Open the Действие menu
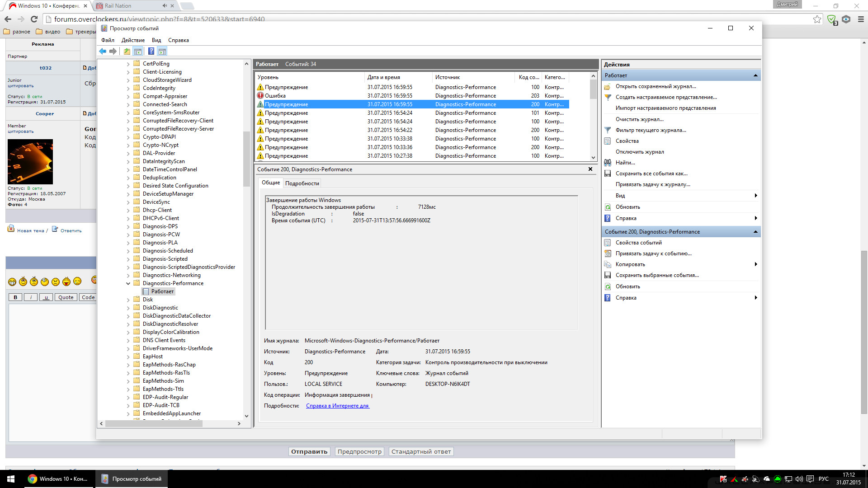Screen dimensions: 868x488 pyautogui.click(x=133, y=40)
